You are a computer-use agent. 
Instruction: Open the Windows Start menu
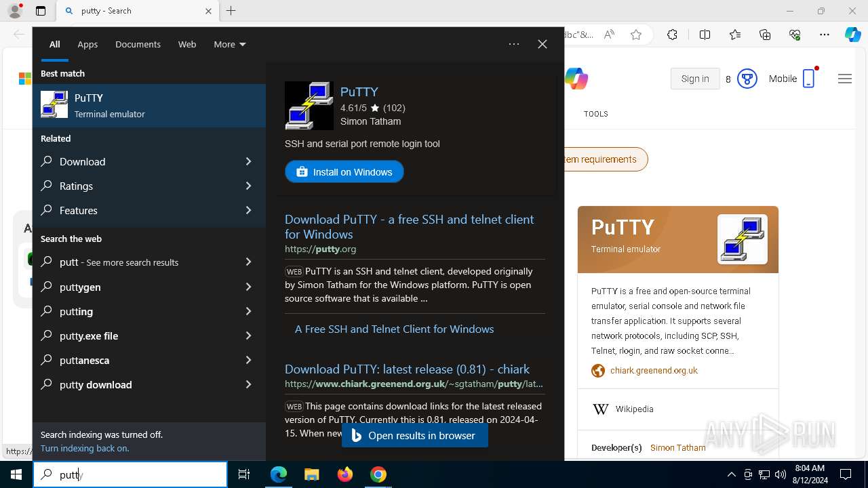[16, 474]
